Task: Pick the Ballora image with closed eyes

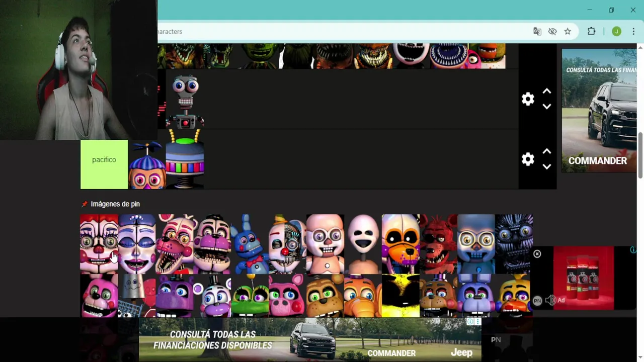Action: pos(137,244)
